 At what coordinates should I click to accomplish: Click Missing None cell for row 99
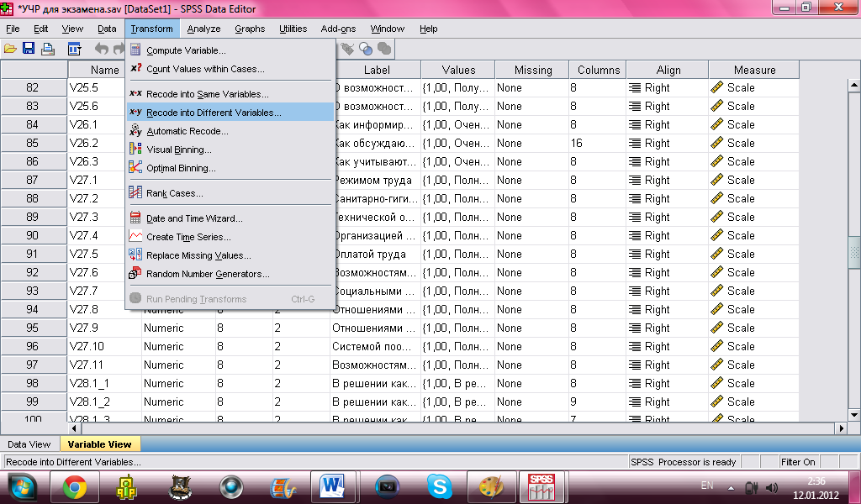[532, 402]
